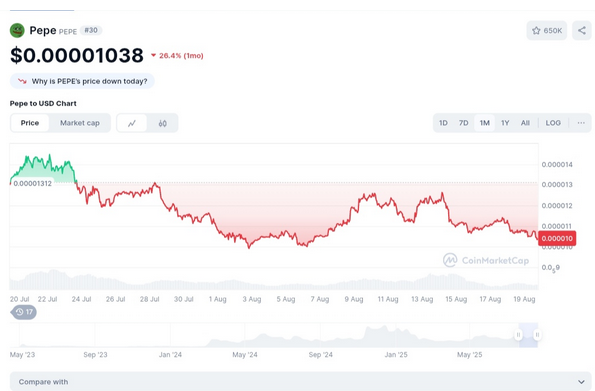Show the All time range
This screenshot has height=391, width=595.
tap(525, 123)
